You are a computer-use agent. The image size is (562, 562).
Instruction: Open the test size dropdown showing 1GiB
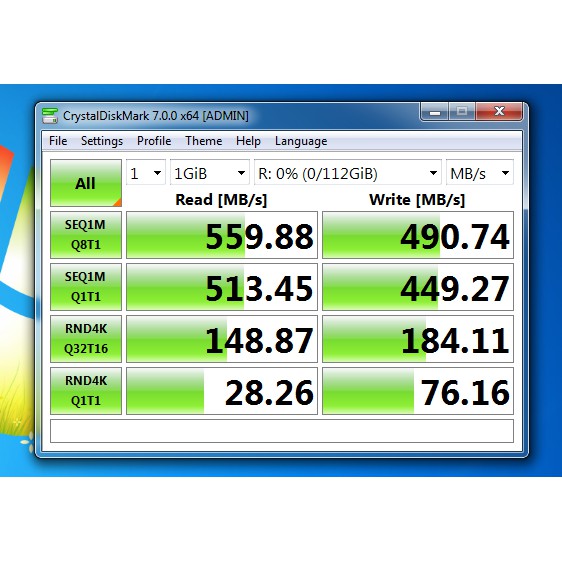pos(210,173)
